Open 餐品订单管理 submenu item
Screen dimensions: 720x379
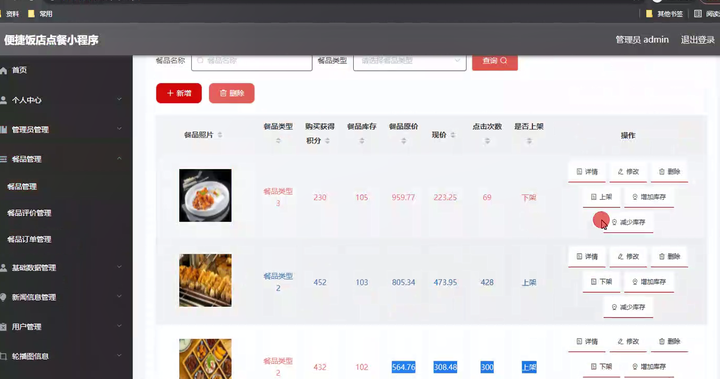(x=29, y=239)
